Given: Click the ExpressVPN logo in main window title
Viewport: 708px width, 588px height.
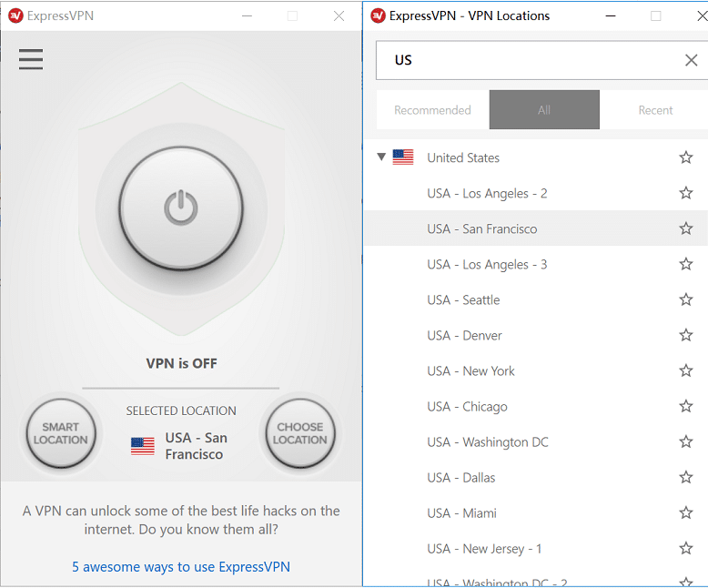Looking at the screenshot, I should point(15,15).
